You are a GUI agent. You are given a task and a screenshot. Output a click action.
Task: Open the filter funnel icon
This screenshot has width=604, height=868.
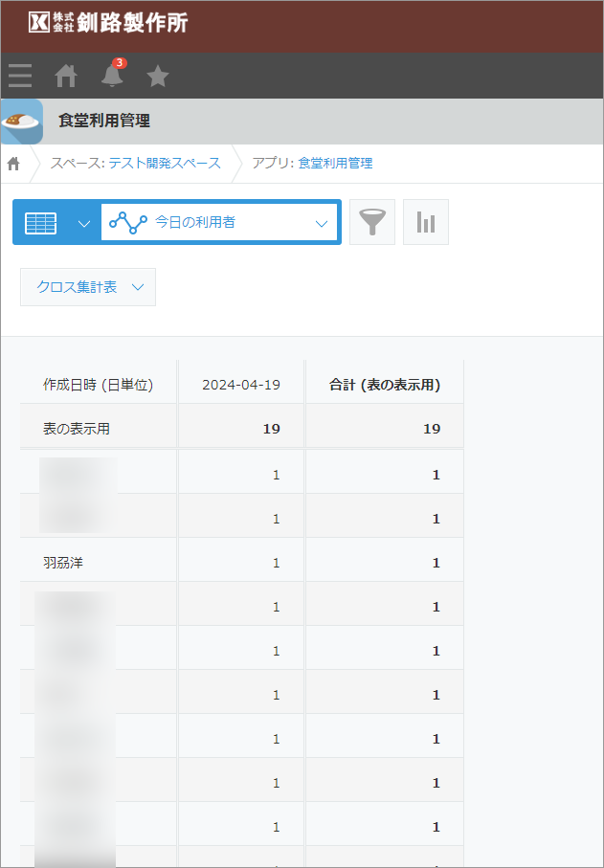[x=371, y=223]
